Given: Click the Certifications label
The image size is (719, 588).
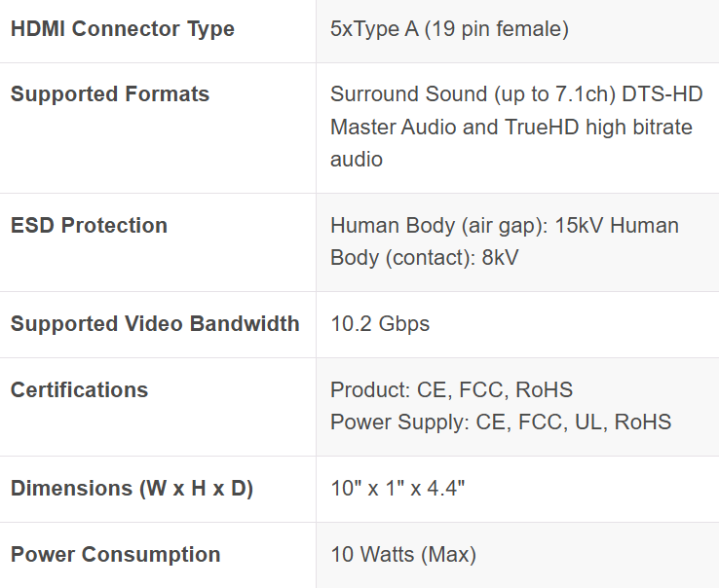Looking at the screenshot, I should [79, 390].
